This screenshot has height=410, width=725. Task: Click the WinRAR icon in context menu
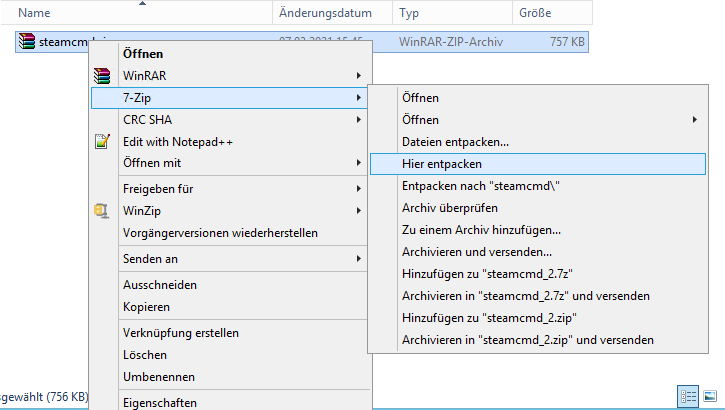(x=100, y=76)
